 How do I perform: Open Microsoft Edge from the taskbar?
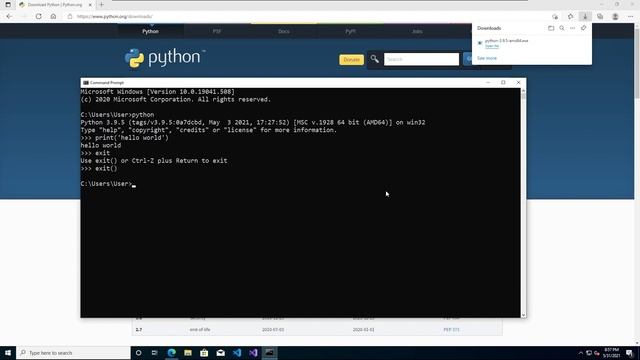click(171, 353)
